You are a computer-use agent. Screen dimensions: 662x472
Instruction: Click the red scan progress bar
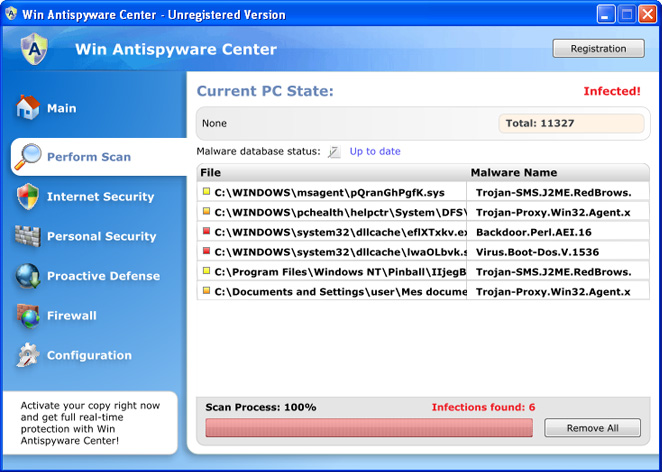pyautogui.click(x=369, y=428)
